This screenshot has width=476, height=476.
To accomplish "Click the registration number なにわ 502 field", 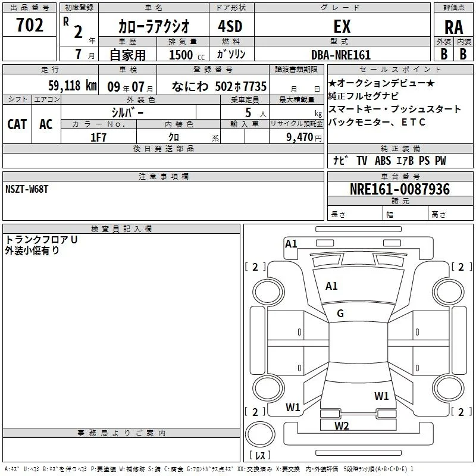I will pyautogui.click(x=213, y=86).
